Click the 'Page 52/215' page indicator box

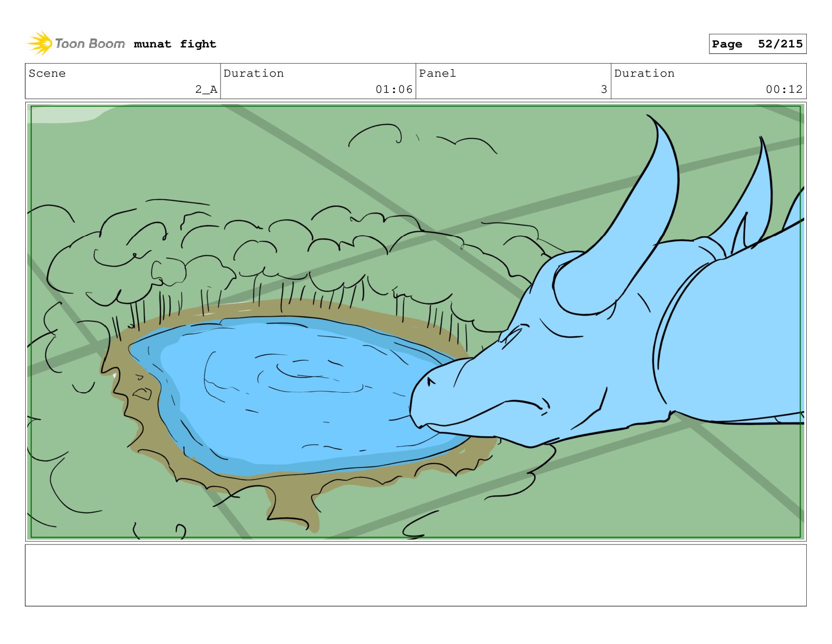pyautogui.click(x=757, y=44)
